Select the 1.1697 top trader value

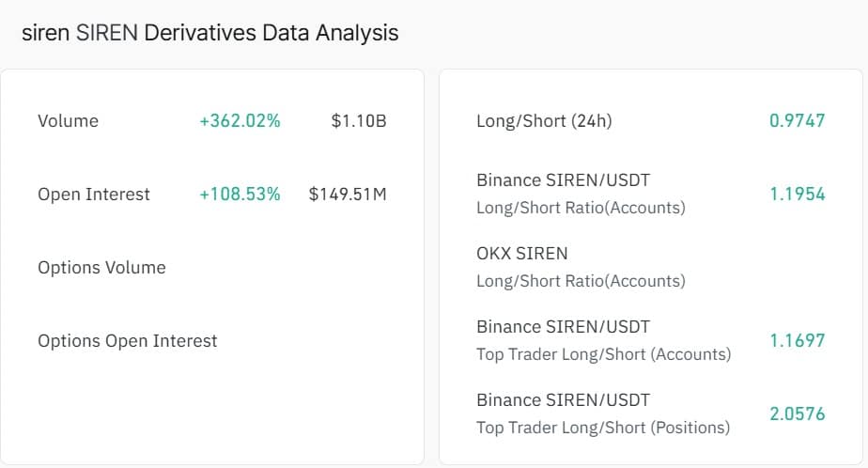[x=797, y=341]
